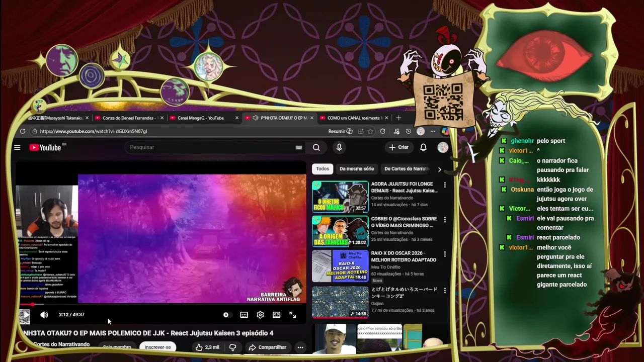This screenshot has width=644, height=362.
Task: Select the Todos filter chip
Action: 323,169
